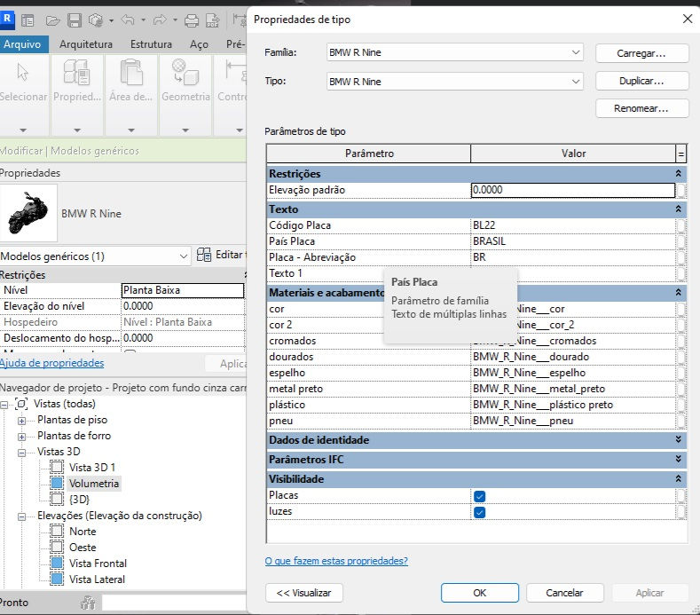Image resolution: width=700 pixels, height=615 pixels.
Task: Click OK in the type properties dialog
Action: click(x=479, y=593)
